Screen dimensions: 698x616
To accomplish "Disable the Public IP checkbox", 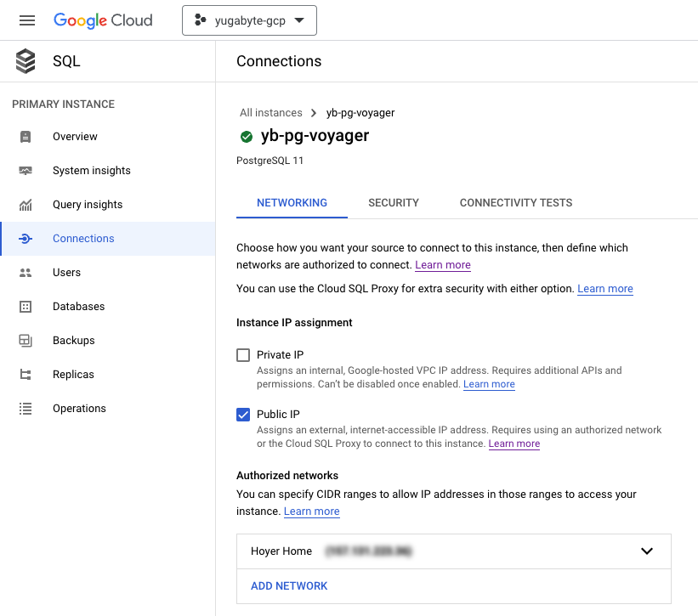I will coord(243,415).
